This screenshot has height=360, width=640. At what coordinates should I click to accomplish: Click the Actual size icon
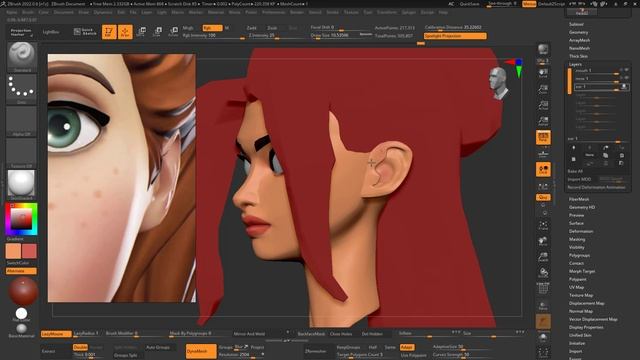(543, 105)
